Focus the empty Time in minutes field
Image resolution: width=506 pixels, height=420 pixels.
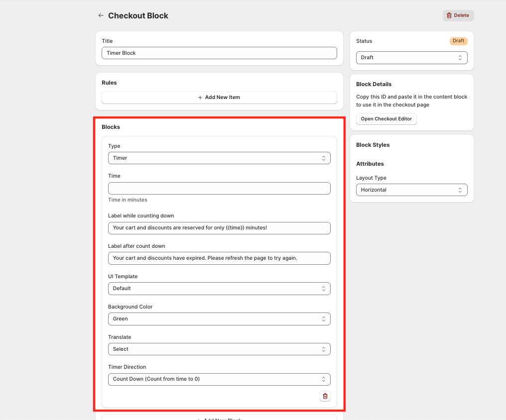click(x=219, y=189)
